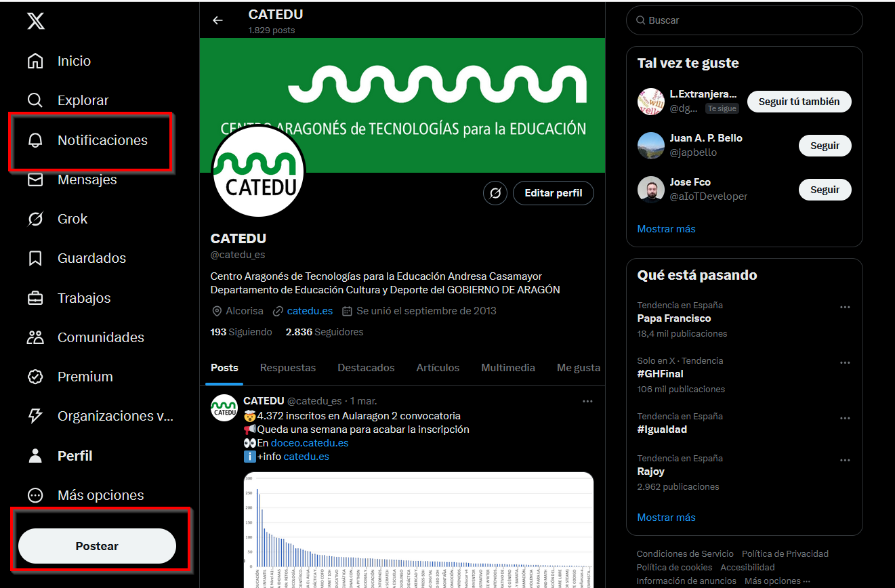The width and height of the screenshot is (895, 588).
Task: Open the Jose Fco avatar
Action: point(651,190)
